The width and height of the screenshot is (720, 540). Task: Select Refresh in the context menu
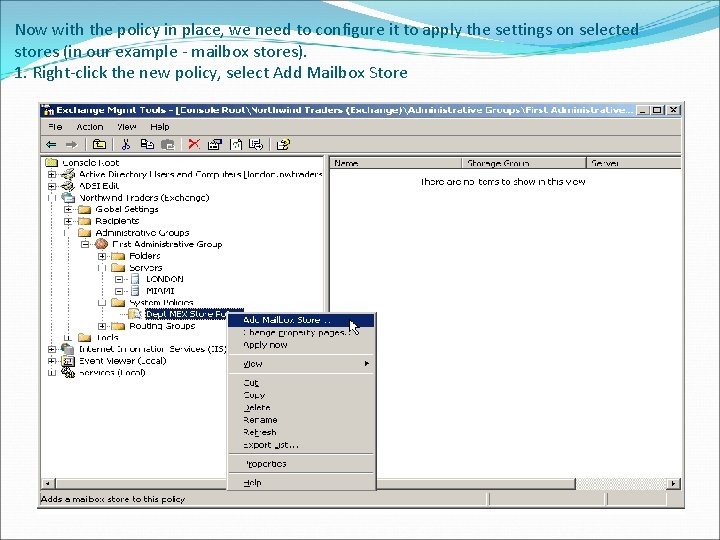tap(302, 432)
